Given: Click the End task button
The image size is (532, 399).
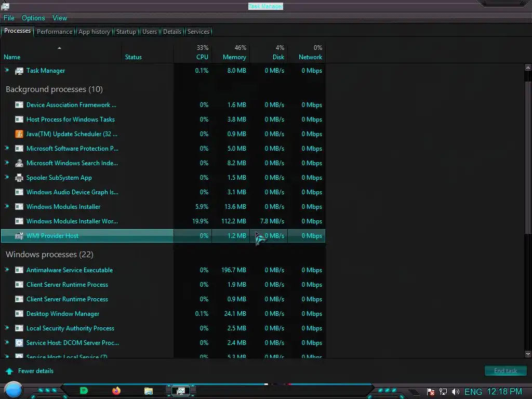Looking at the screenshot, I should pyautogui.click(x=506, y=371).
